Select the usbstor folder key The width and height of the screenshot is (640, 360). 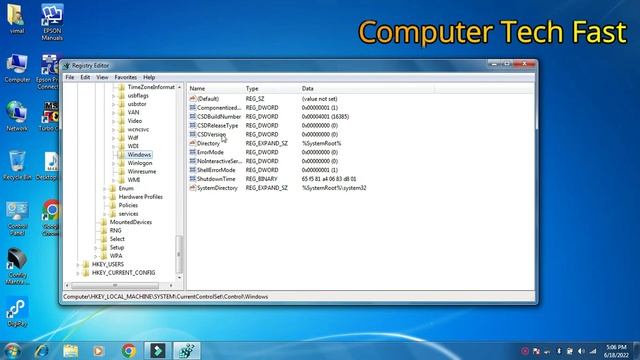tap(137, 104)
